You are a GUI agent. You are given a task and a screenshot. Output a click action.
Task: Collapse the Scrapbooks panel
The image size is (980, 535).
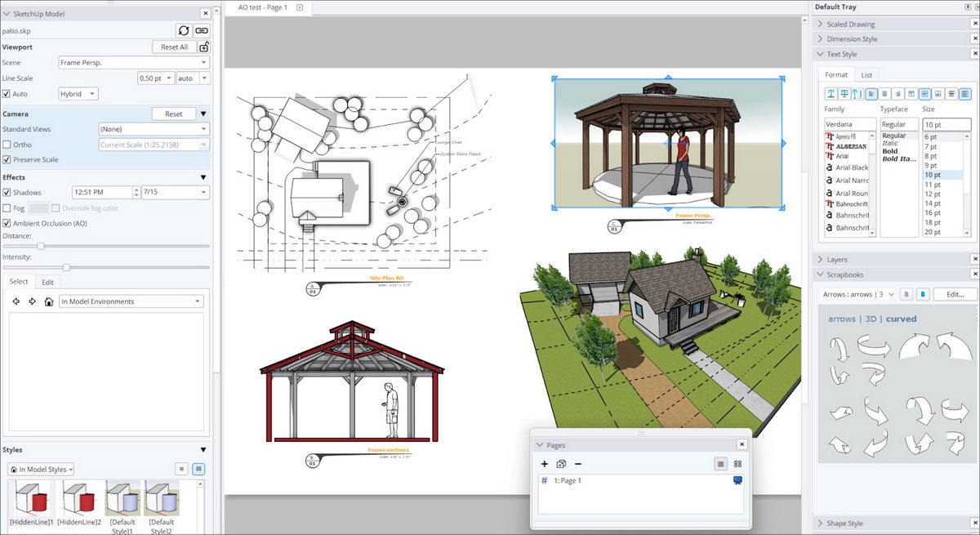[820, 274]
